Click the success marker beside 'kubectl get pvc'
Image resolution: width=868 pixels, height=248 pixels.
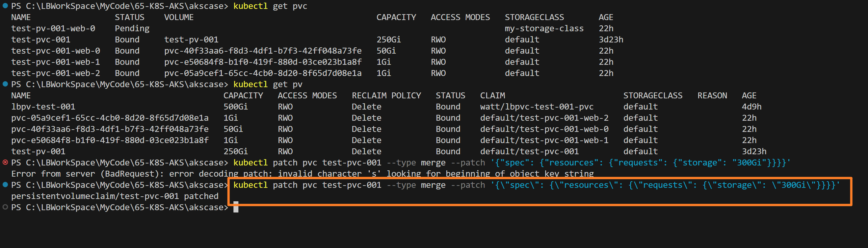[5, 6]
